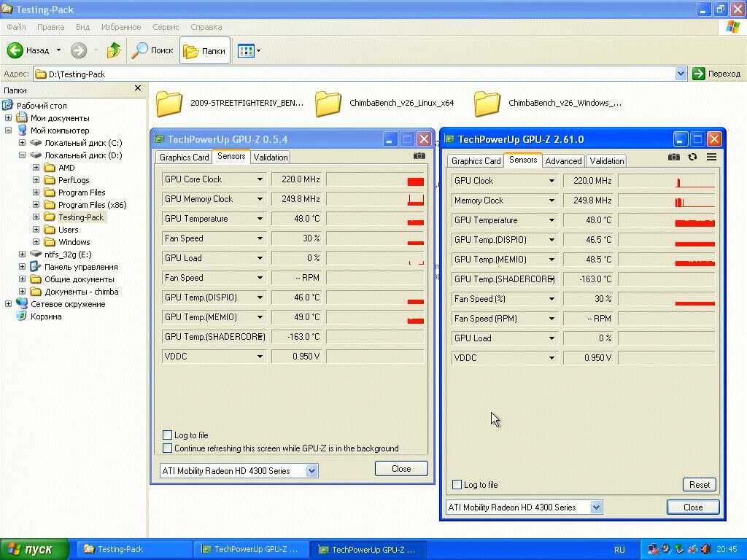Switch to Graphics Card tab in GPU-Z 0.5.4
The width and height of the screenshot is (747, 560).
pos(184,157)
